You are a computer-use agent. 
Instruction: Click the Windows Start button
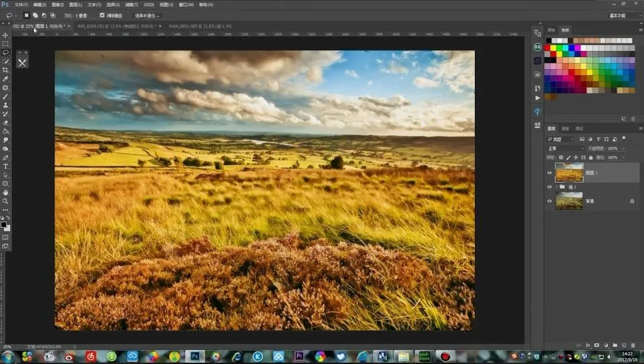coord(7,356)
